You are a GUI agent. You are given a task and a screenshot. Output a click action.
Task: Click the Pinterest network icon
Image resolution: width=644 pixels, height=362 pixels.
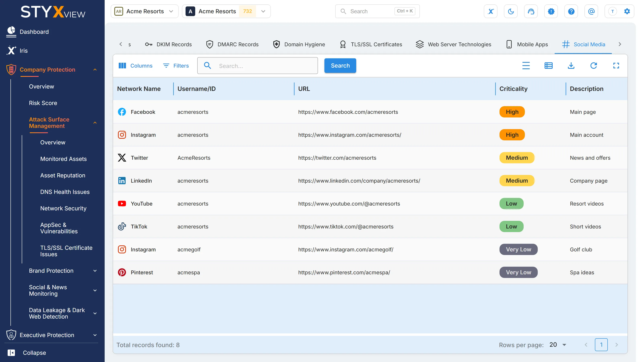tap(122, 272)
